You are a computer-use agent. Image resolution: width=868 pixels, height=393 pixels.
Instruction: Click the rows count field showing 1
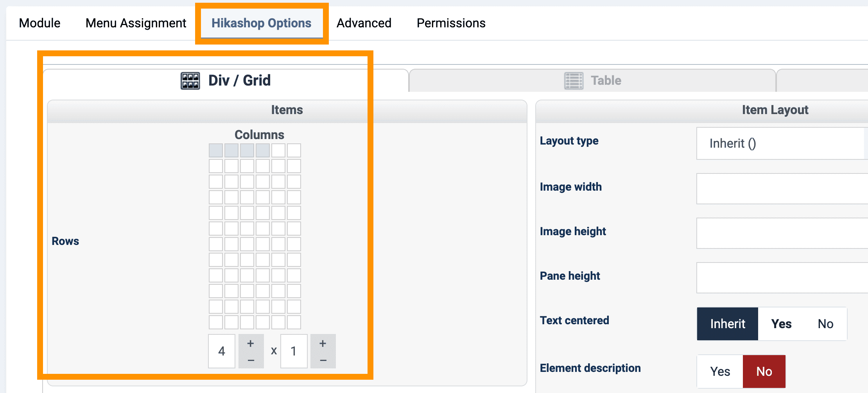[294, 351]
